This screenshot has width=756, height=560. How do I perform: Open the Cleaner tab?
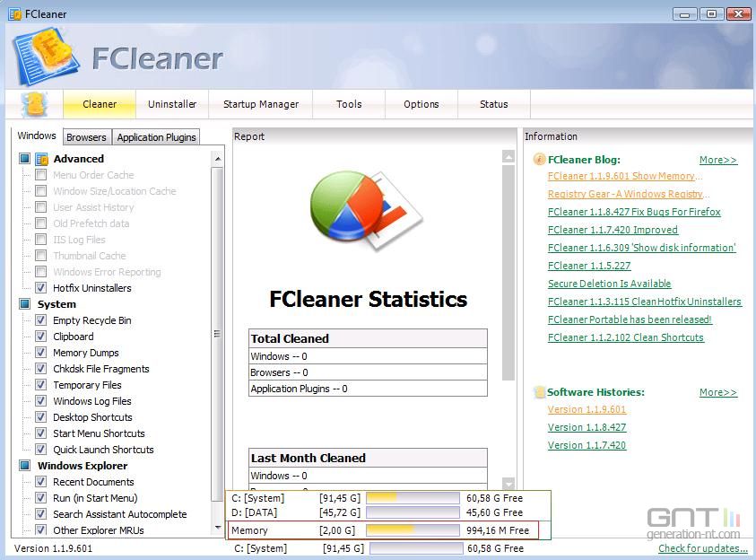pyautogui.click(x=100, y=104)
